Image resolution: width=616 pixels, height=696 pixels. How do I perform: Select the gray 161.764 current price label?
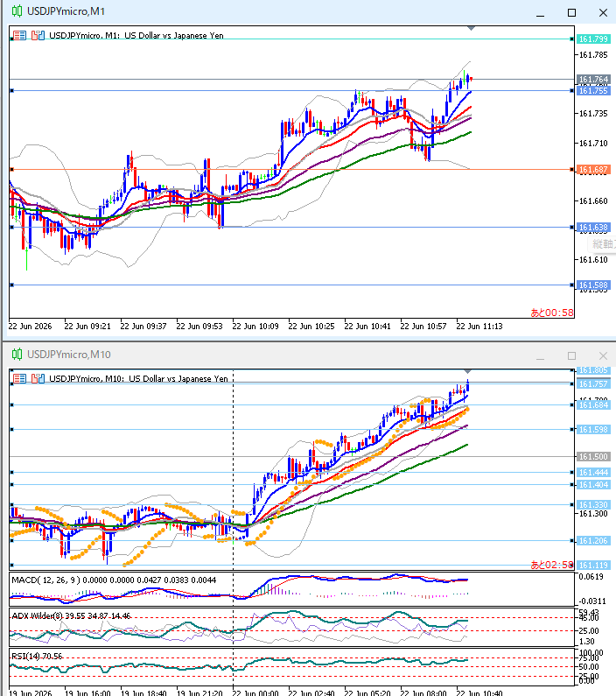pos(593,79)
